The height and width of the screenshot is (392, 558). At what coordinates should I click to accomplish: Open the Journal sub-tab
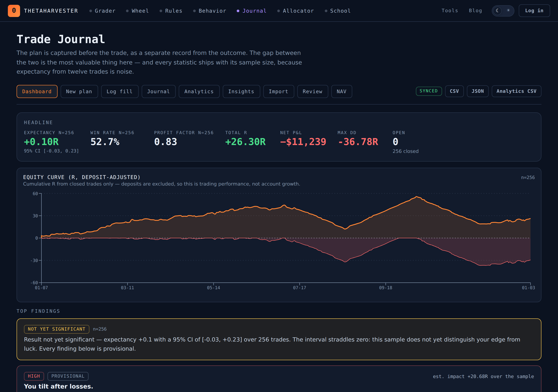(x=158, y=91)
